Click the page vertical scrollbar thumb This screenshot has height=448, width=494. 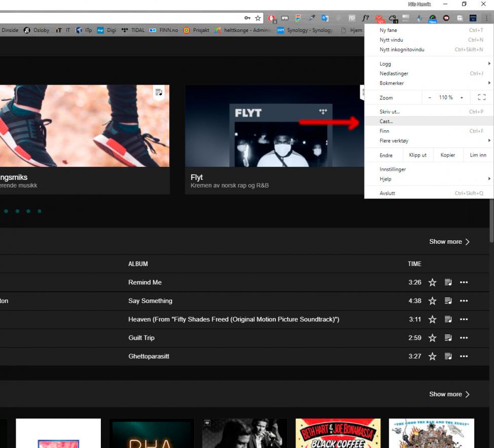491,221
